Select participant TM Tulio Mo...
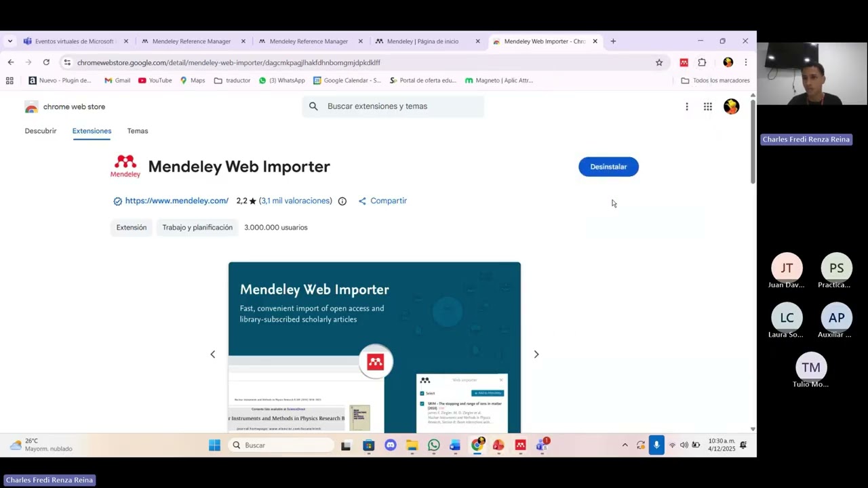Screen dimensions: 868x488 click(811, 370)
